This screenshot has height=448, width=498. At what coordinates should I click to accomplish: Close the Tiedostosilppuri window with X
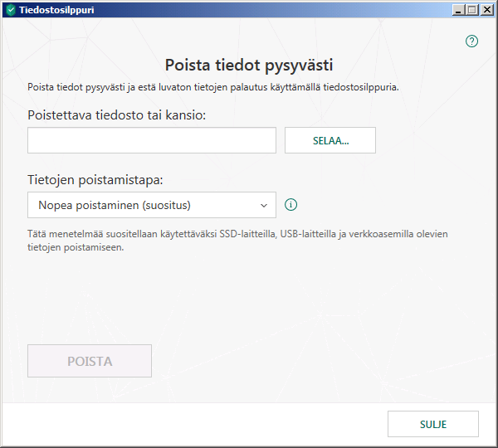pos(487,10)
